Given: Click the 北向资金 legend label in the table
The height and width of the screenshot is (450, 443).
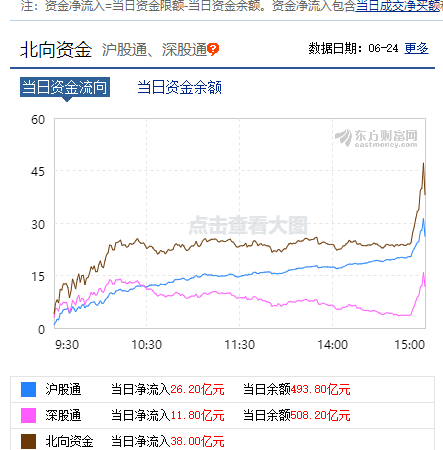Looking at the screenshot, I should click(x=69, y=441).
